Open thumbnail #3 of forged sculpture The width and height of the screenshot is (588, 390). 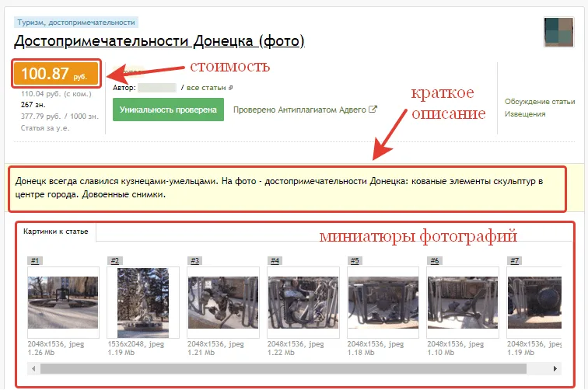tap(223, 302)
